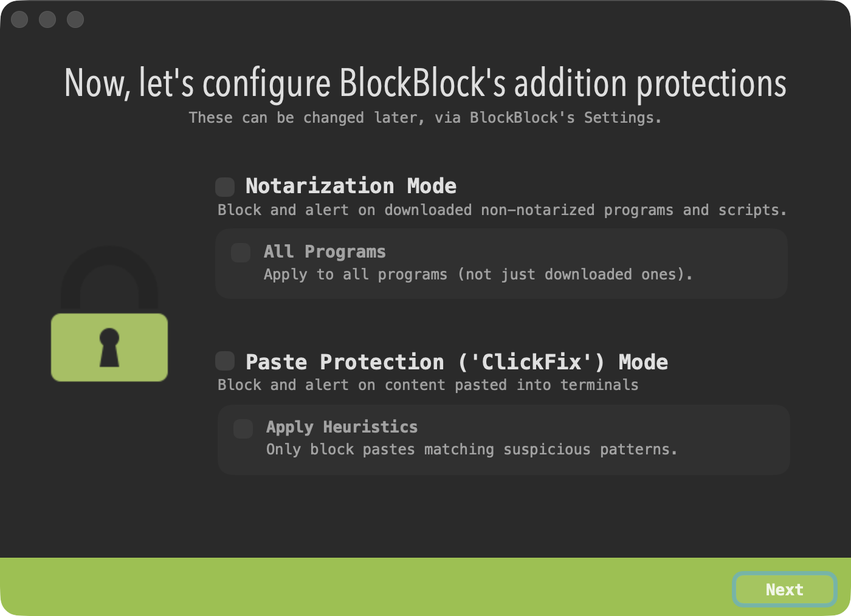
Task: Click the "Notarization Mode" label
Action: click(x=351, y=186)
